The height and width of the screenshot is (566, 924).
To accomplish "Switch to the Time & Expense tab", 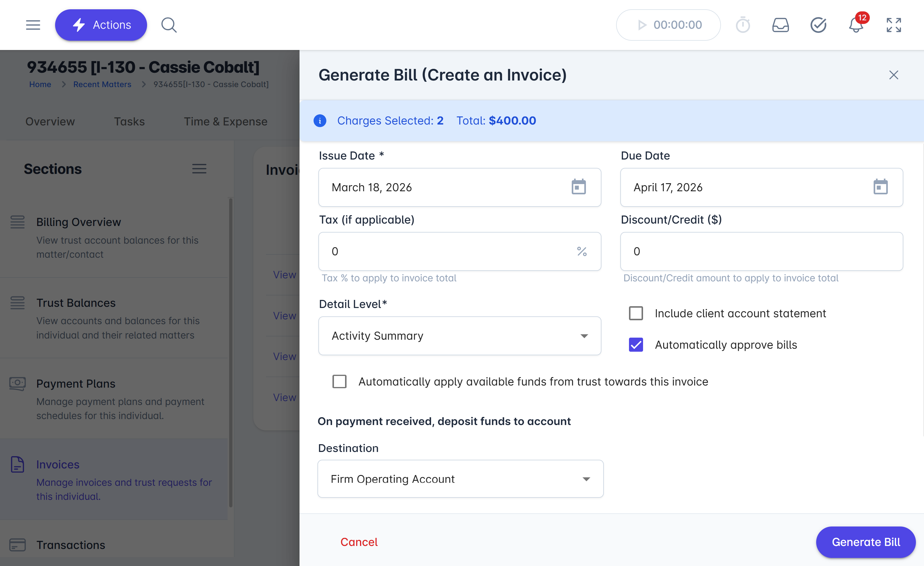I will [x=225, y=122].
